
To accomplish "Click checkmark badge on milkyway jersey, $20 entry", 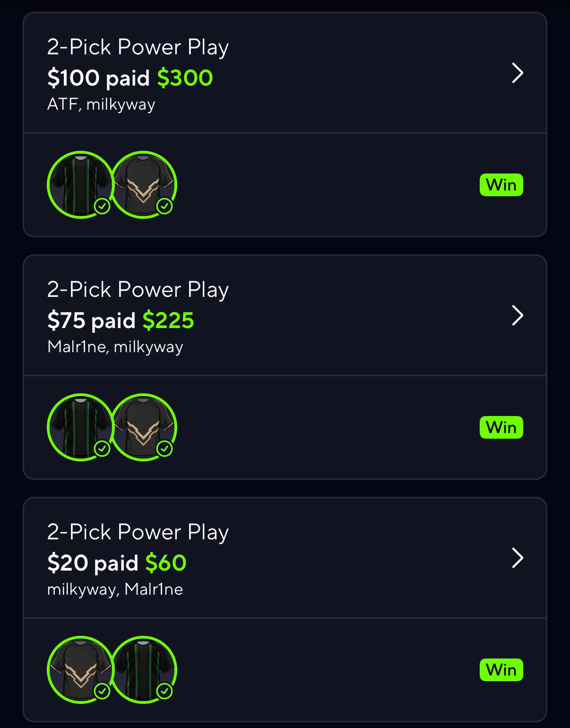I will [102, 691].
